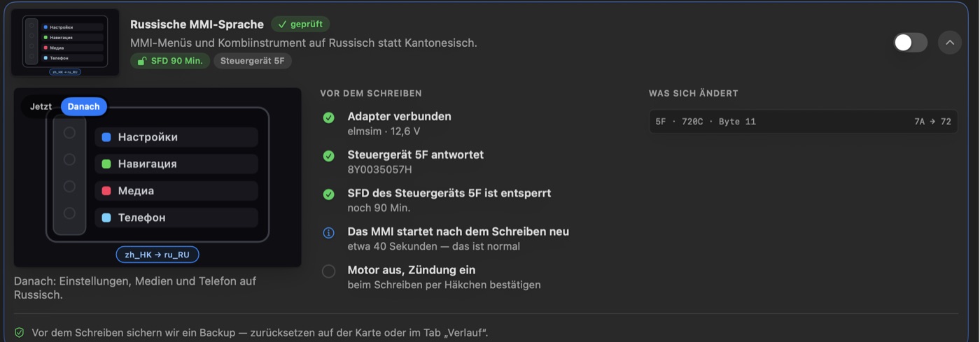980x342 pixels.
Task: Click the 5F · 720C · Byte 11 change row
Action: pos(803,122)
